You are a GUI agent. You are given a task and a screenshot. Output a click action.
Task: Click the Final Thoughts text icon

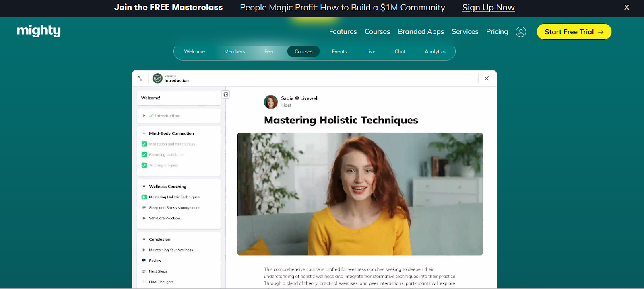(x=144, y=282)
